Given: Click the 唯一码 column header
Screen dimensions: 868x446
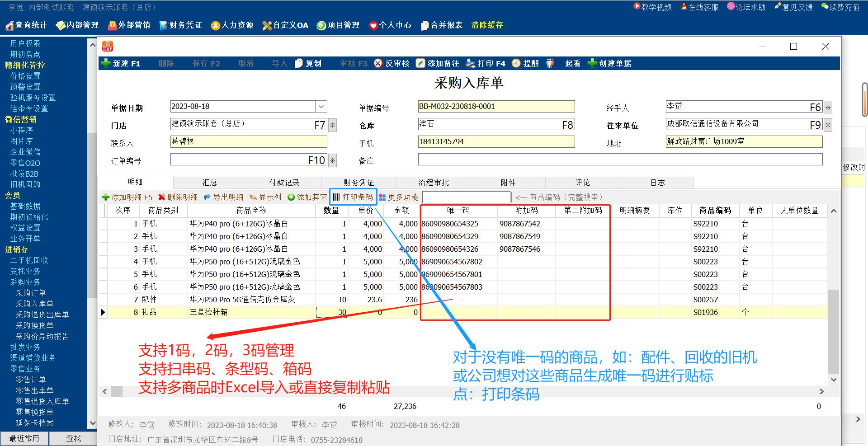Looking at the screenshot, I should click(458, 210).
